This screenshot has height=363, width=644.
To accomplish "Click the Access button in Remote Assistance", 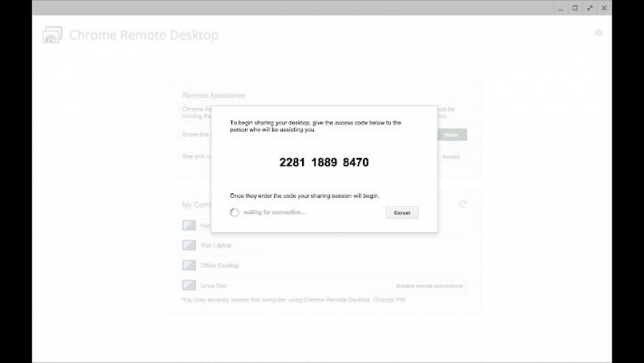I will pyautogui.click(x=451, y=156).
